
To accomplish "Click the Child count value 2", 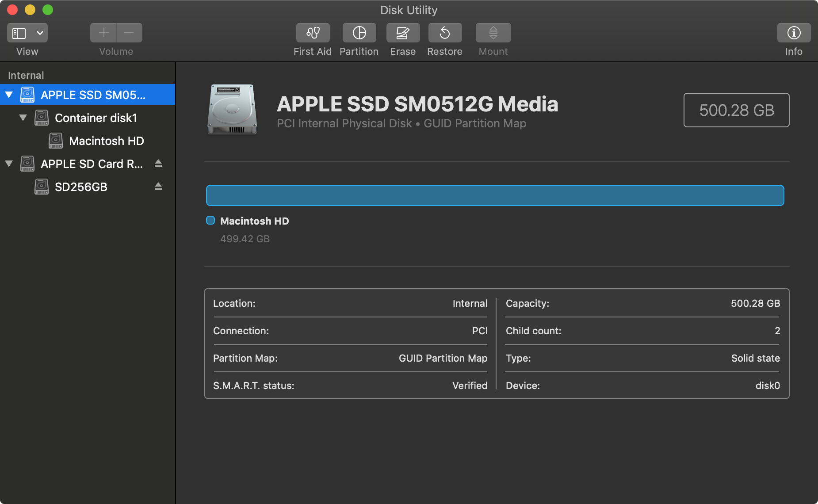I will click(777, 331).
